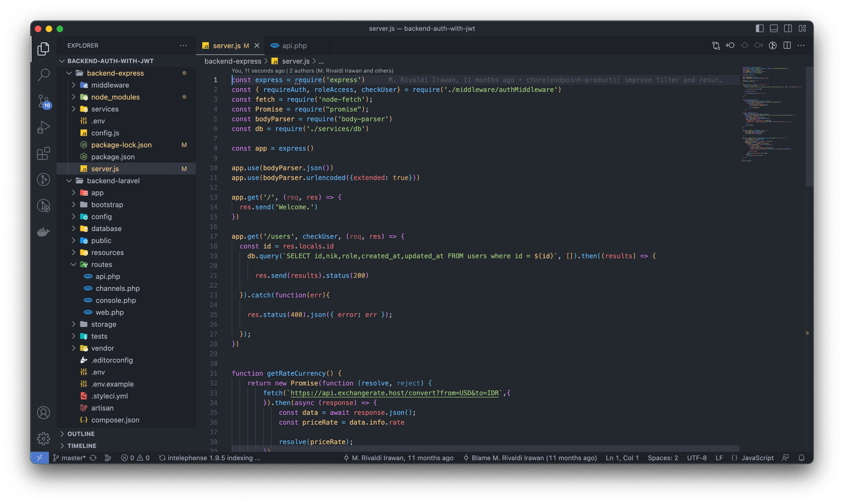Click Ln 1, Col 1 in status bar
This screenshot has height=504, width=844.
click(622, 458)
